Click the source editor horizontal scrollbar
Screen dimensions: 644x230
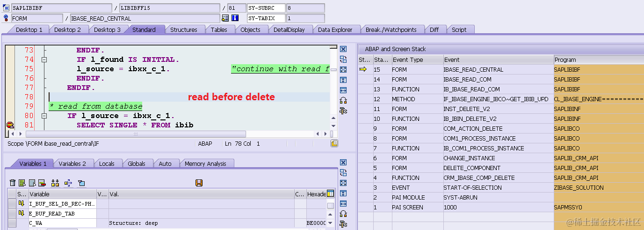pos(136,134)
